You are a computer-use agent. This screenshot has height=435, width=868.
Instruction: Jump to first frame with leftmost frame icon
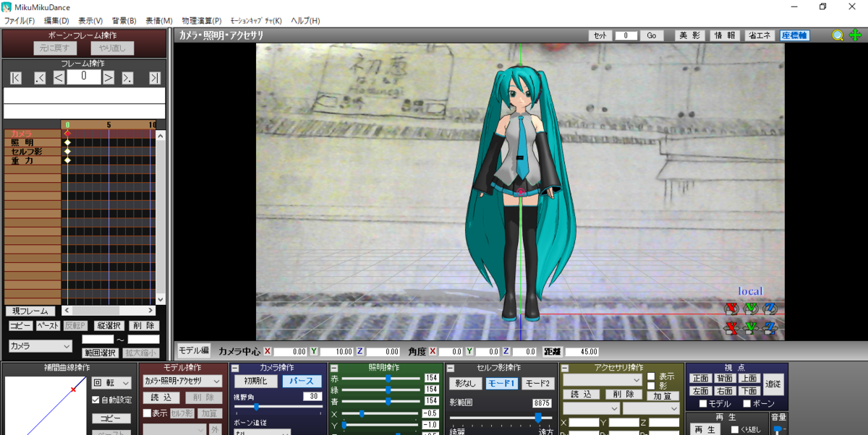click(x=15, y=77)
